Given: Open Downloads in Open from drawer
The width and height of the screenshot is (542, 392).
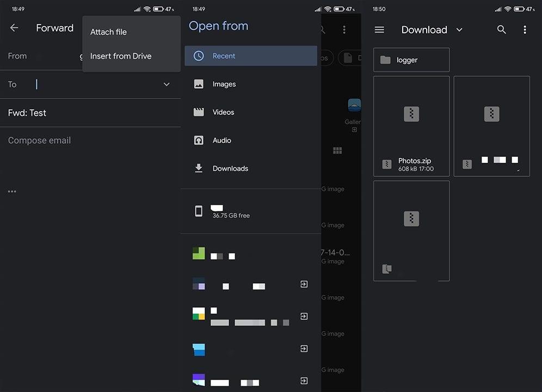Looking at the screenshot, I should click(251, 168).
